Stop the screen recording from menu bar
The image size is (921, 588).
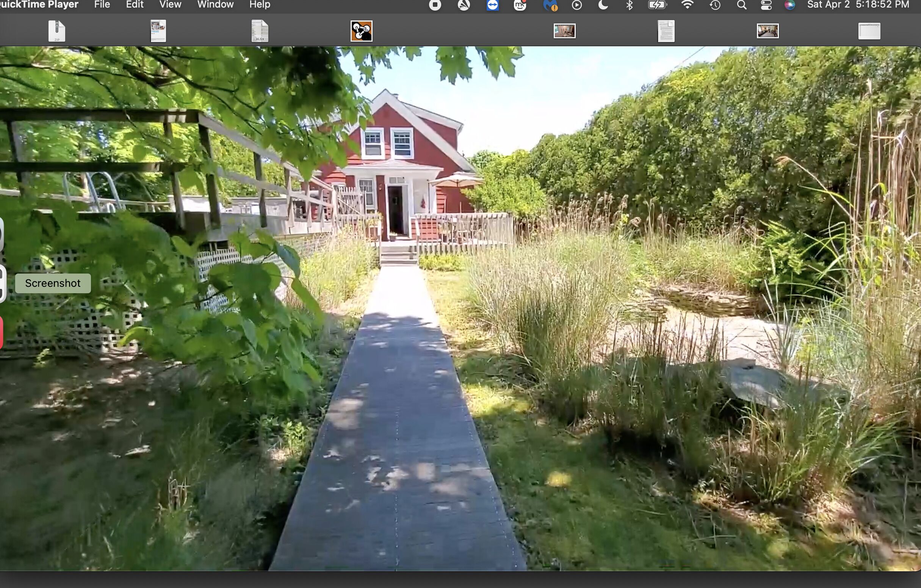(435, 5)
